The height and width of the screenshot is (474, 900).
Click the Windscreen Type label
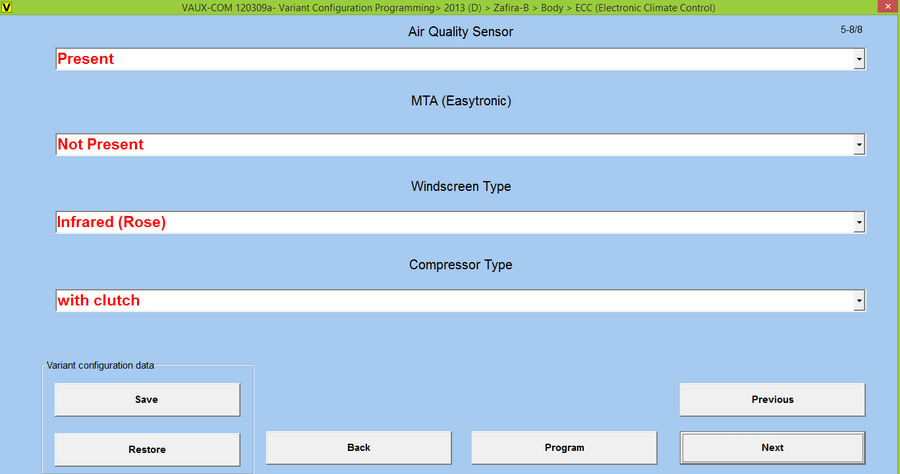tap(461, 187)
